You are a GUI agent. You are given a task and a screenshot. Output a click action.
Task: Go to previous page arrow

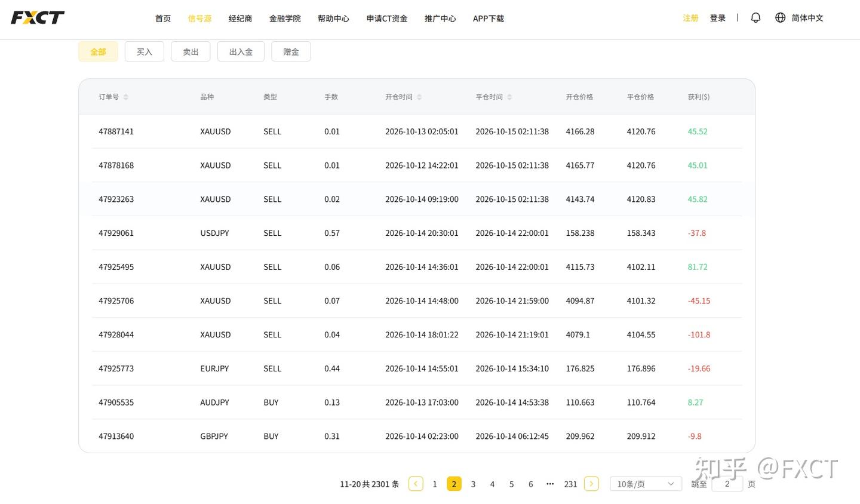(416, 484)
